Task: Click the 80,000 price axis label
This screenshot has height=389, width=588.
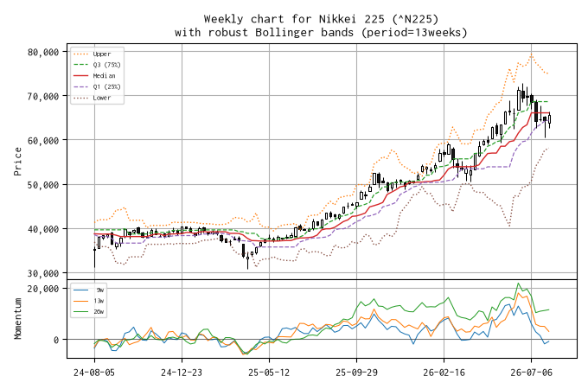Action: click(43, 52)
